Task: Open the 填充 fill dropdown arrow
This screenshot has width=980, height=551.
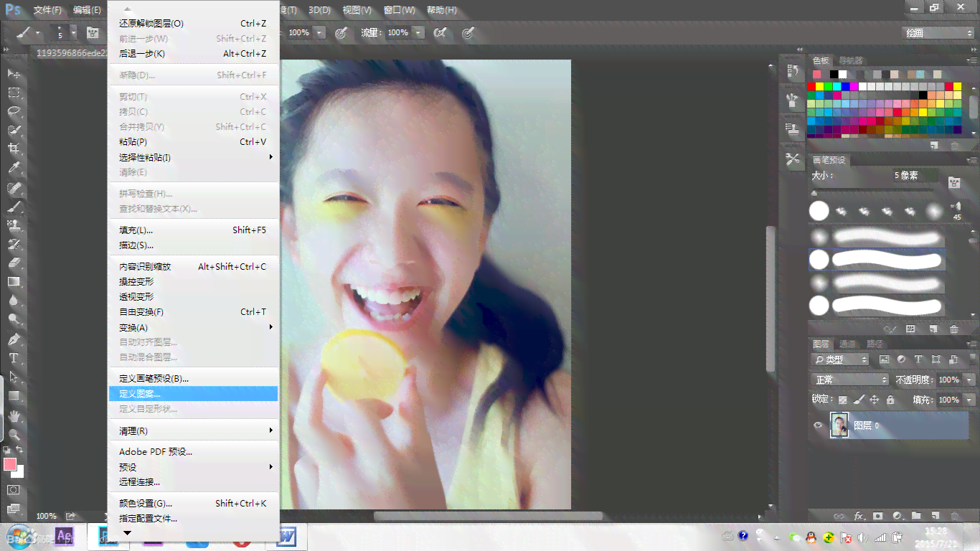Action: point(969,400)
